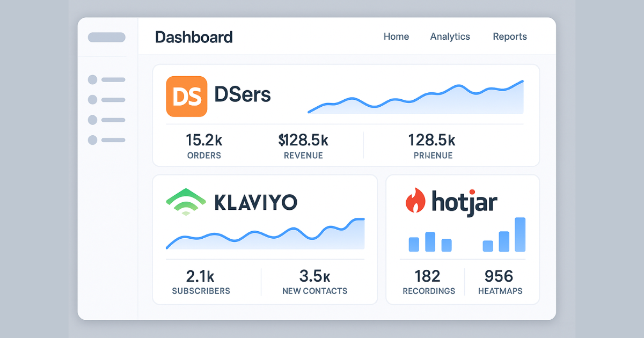Click the hotjar brand name text

click(x=464, y=203)
